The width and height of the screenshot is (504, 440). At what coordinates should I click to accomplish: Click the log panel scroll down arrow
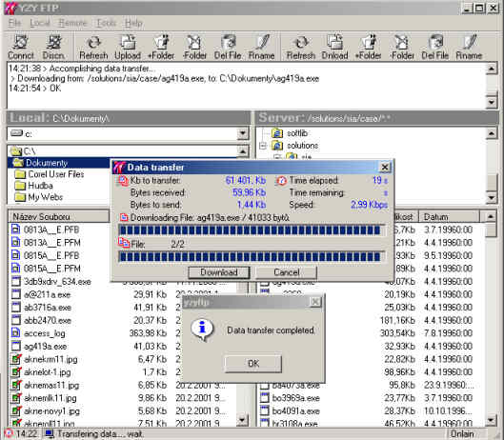pos(492,102)
